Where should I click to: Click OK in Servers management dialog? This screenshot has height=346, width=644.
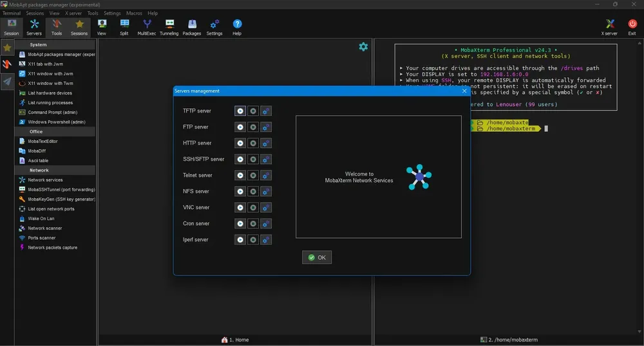(x=317, y=257)
